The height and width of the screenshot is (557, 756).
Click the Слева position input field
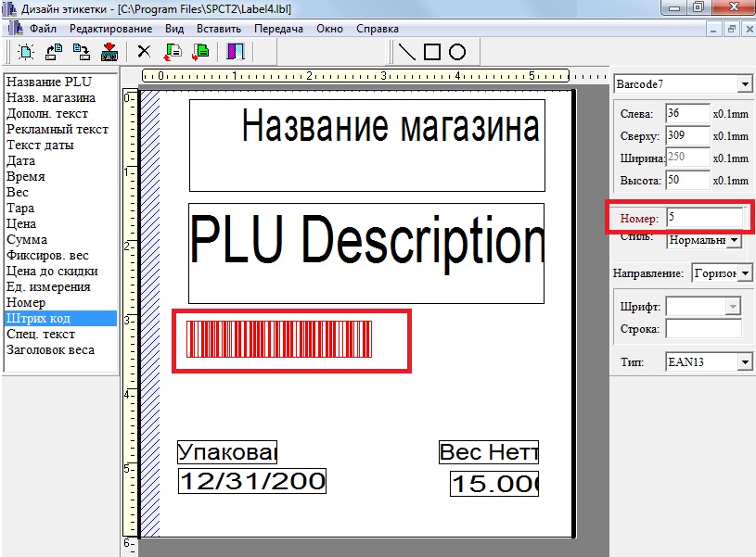tap(687, 113)
